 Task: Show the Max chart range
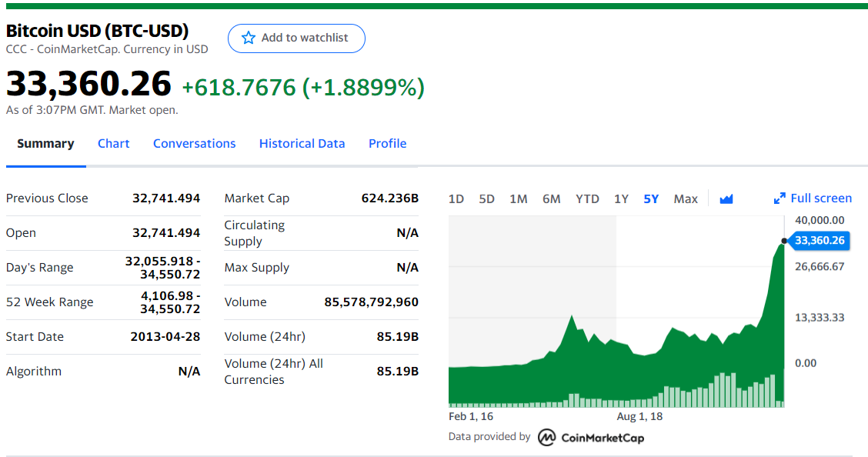pos(686,199)
